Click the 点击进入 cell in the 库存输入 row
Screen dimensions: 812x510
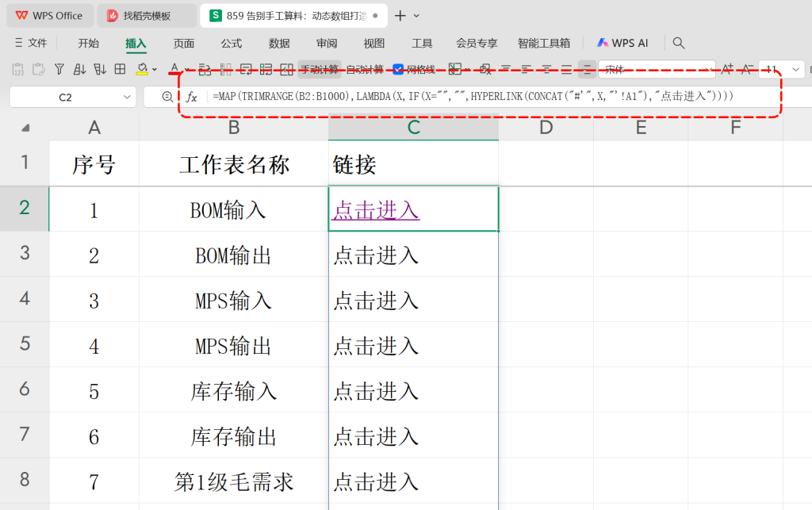413,390
